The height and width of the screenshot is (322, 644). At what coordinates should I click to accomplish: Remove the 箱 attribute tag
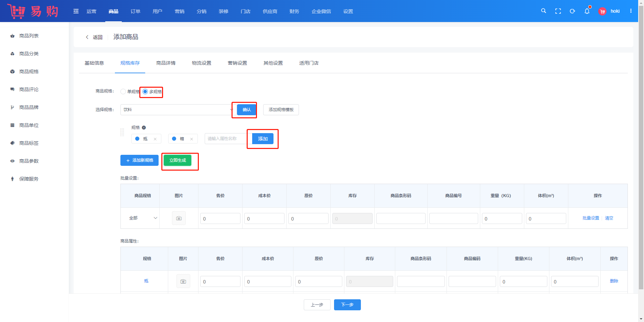click(x=192, y=139)
